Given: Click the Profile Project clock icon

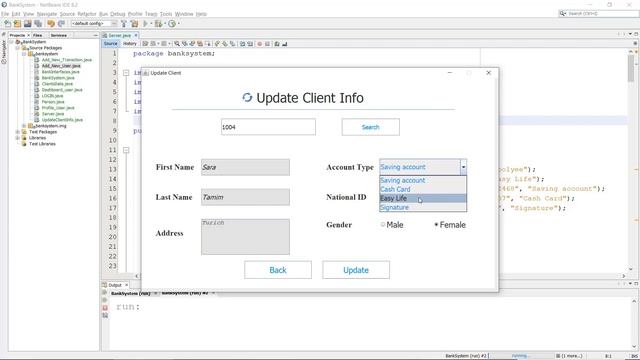Looking at the screenshot, I should pyautogui.click(x=172, y=24).
